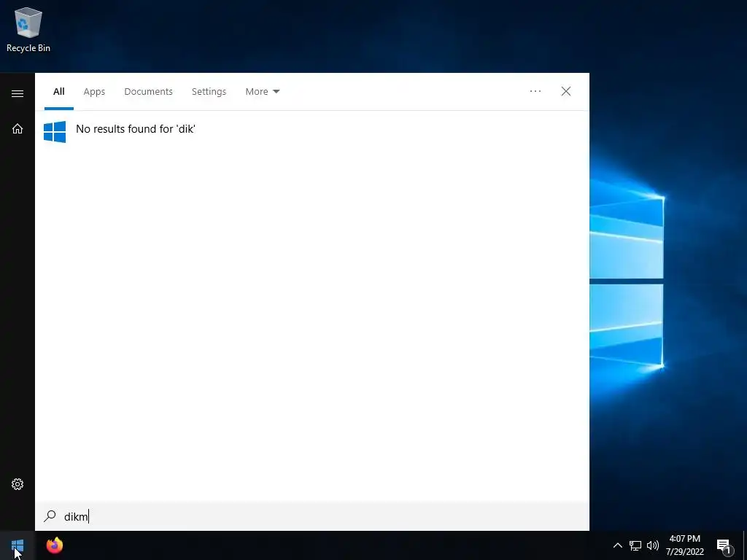This screenshot has height=560, width=747.
Task: Switch to the Settings tab
Action: click(209, 91)
